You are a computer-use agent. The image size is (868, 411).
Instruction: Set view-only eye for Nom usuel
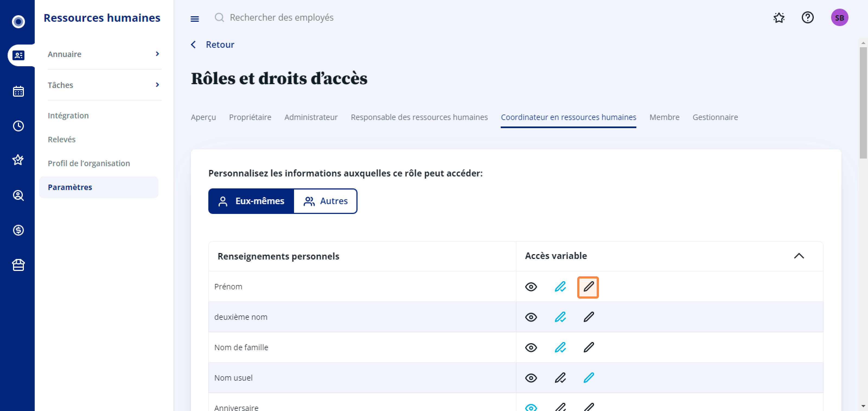point(531,378)
